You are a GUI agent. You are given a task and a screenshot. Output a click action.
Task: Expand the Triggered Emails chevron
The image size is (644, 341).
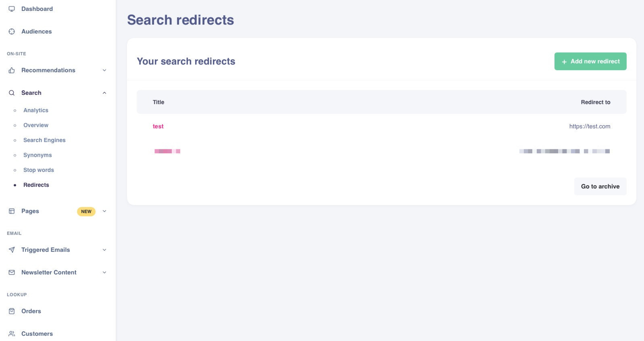[104, 250]
